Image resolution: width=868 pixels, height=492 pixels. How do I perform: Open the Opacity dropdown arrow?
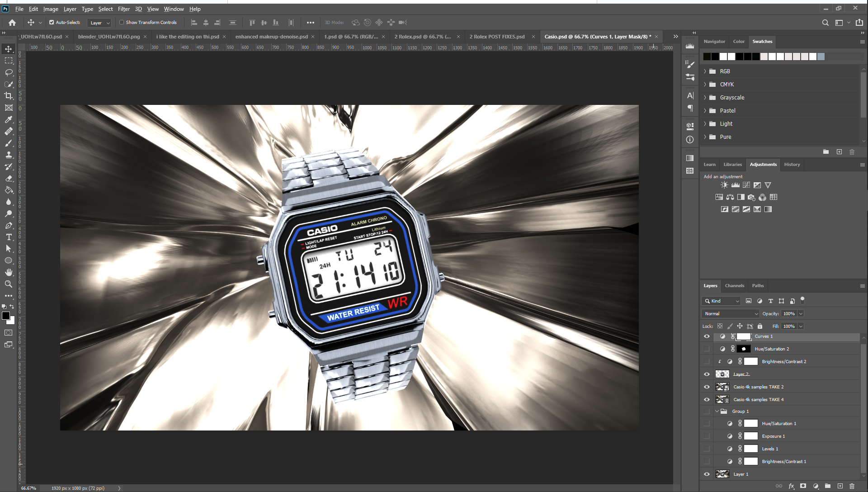(x=801, y=314)
